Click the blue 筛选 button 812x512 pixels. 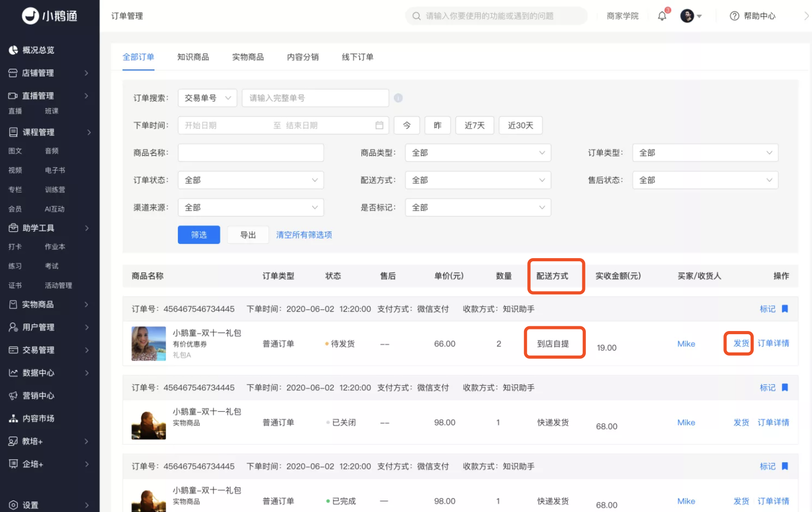coord(199,235)
